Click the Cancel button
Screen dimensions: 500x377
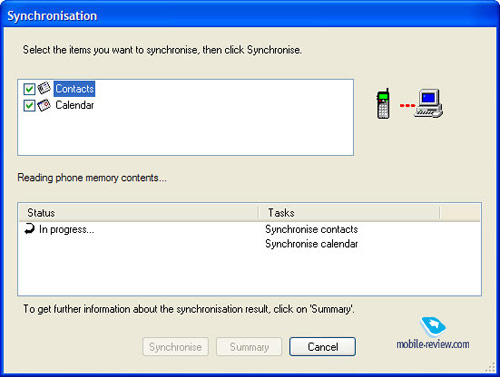[x=322, y=347]
